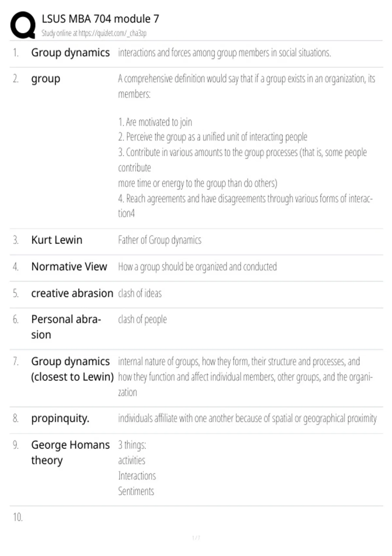This screenshot has height=556, width=392.
Task: Click definition clash of people
Action: 142,320
